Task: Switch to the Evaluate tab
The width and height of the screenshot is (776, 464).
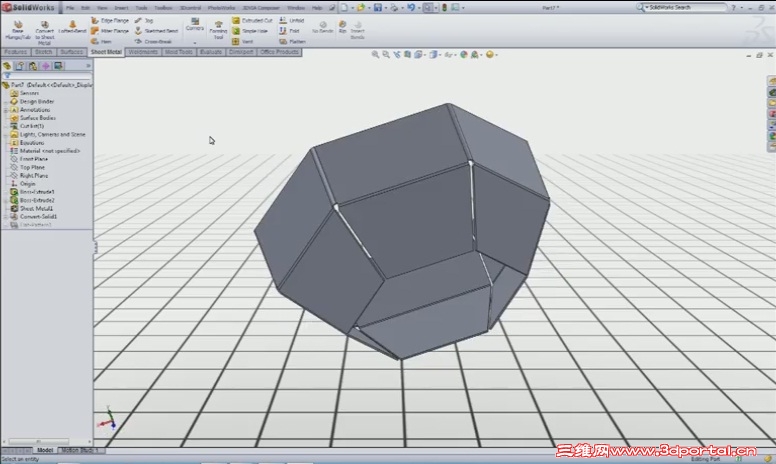Action: point(211,52)
